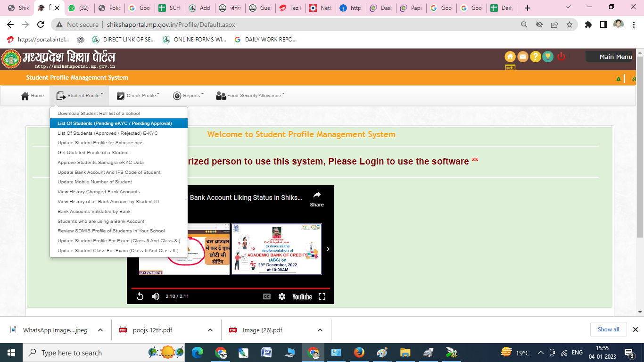644x362 pixels.
Task: Expand the Check Profile dropdown menu
Action: (x=138, y=96)
